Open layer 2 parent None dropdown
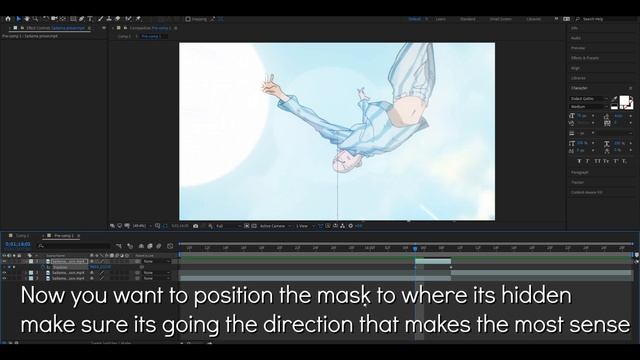Image resolution: width=640 pixels, height=360 pixels. click(156, 273)
